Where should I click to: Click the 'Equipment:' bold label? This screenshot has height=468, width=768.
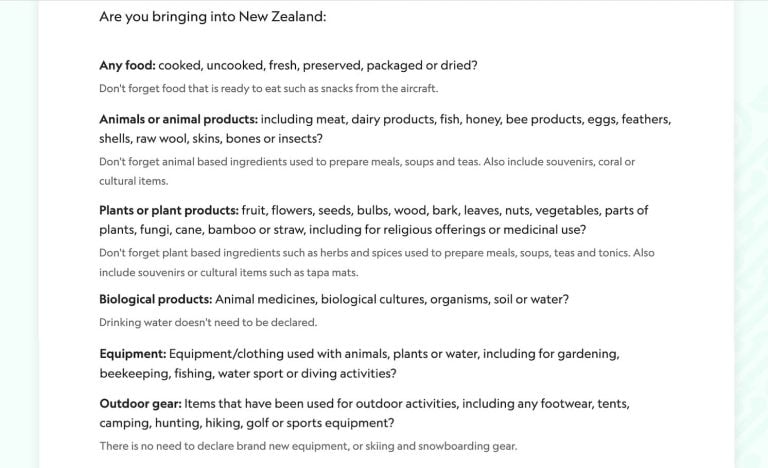[x=132, y=354]
